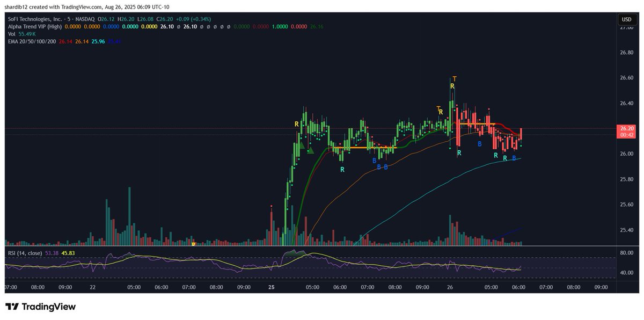
Task: Click the EMA 20/50/100/200 indicator label
Action: tap(32, 40)
